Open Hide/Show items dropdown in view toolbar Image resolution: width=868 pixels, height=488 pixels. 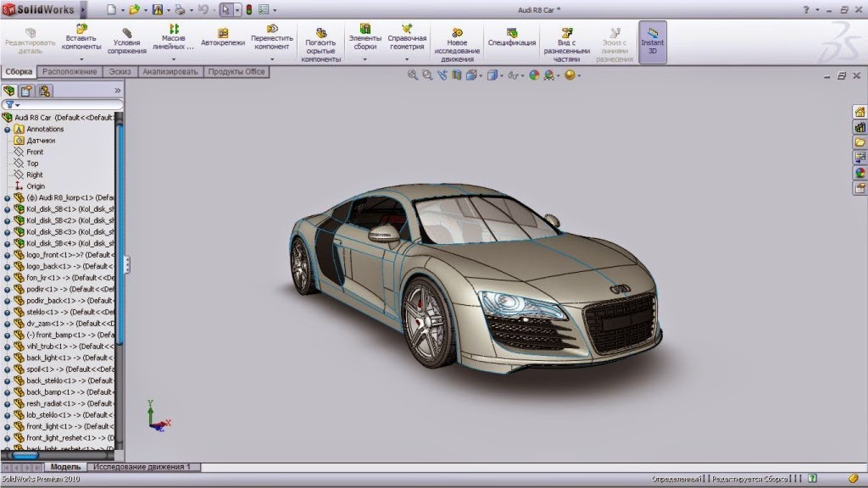coord(522,74)
